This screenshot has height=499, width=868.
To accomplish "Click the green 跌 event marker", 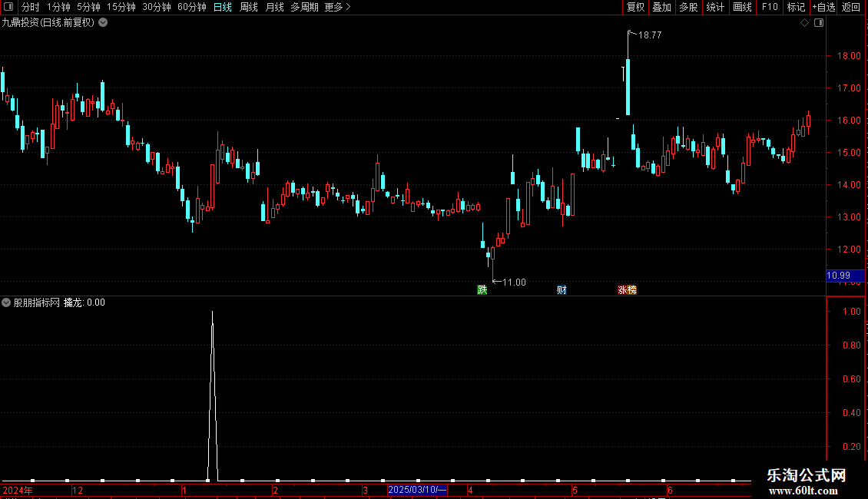I will coord(482,290).
